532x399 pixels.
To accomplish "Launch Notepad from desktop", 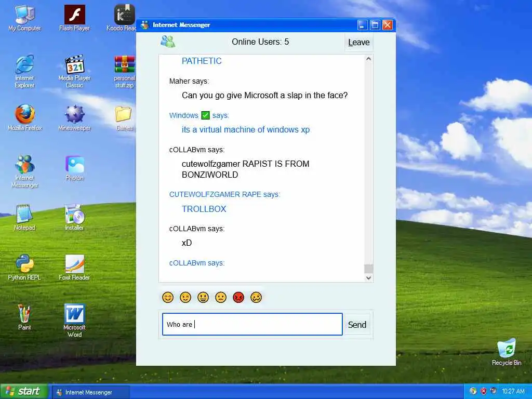I will [x=24, y=218].
